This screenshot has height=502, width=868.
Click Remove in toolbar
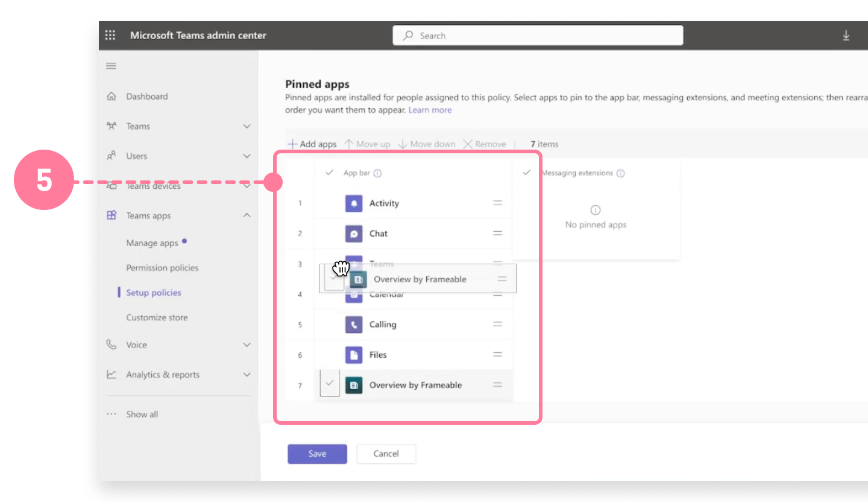485,144
